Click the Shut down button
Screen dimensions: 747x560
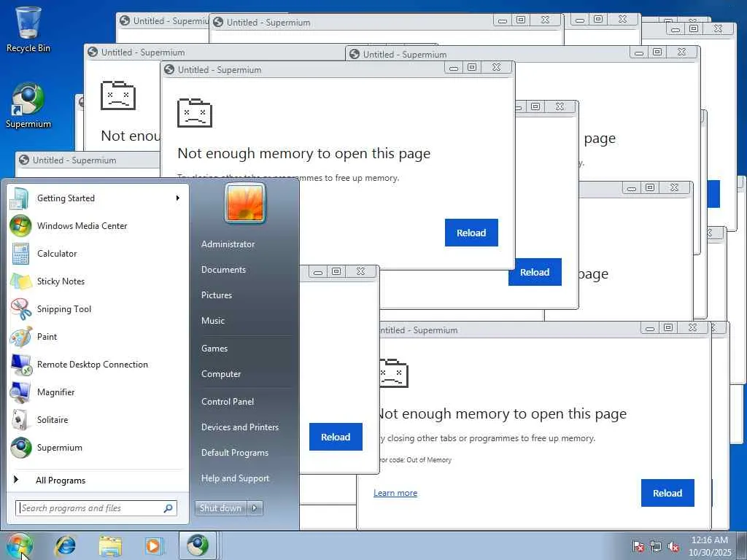pos(221,508)
